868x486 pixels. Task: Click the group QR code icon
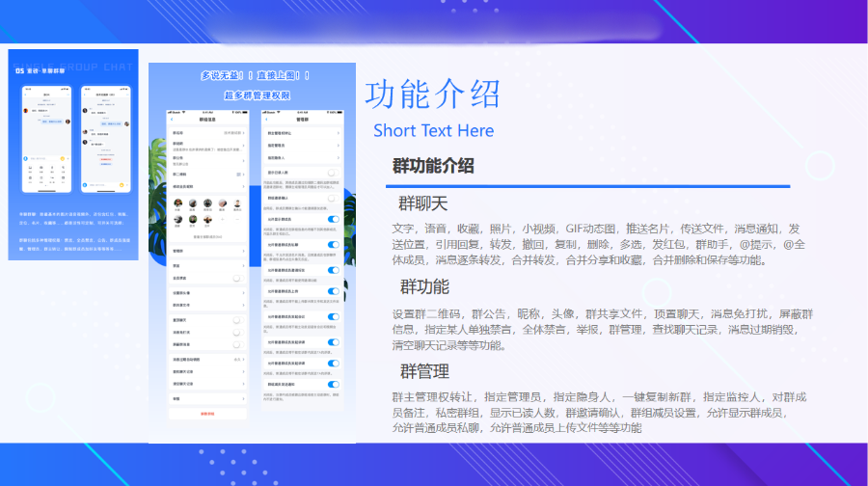tap(238, 174)
